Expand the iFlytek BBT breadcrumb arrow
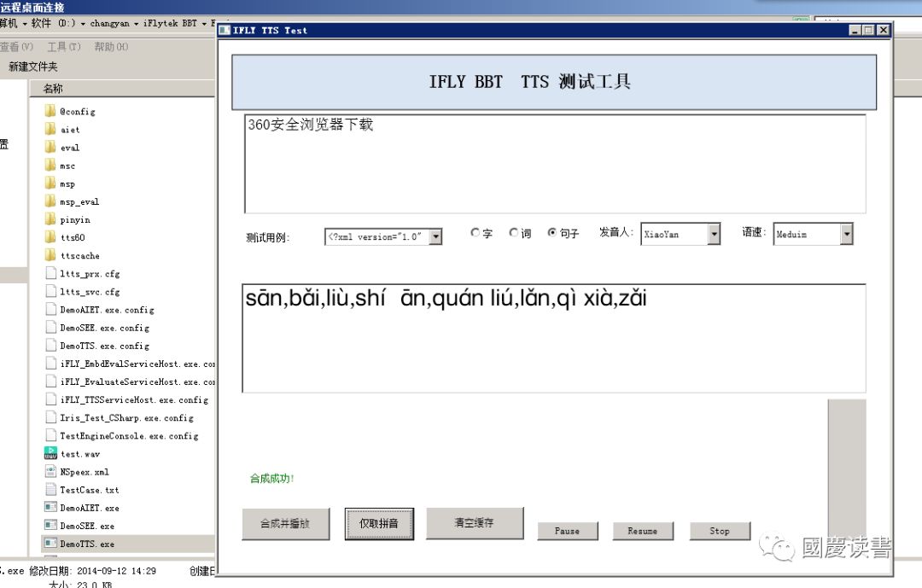Image resolution: width=922 pixels, height=588 pixels. coord(204,24)
